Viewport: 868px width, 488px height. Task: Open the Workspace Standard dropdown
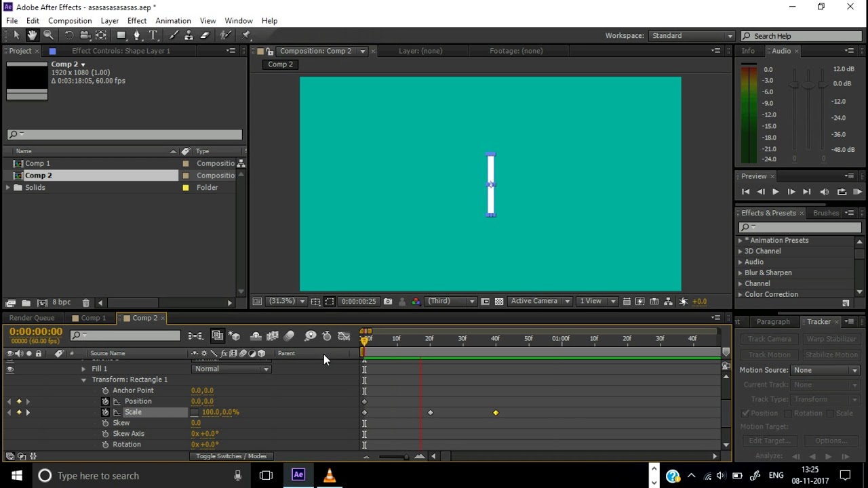pyautogui.click(x=692, y=36)
